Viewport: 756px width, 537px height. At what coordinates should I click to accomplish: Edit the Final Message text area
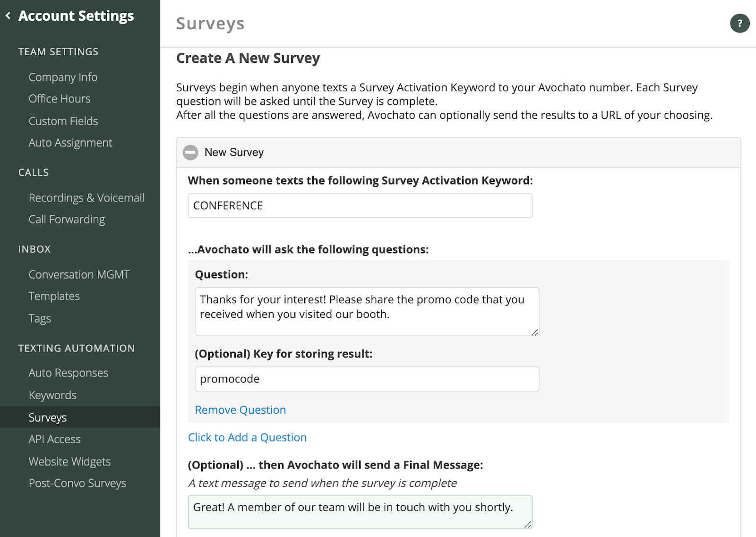tap(360, 511)
